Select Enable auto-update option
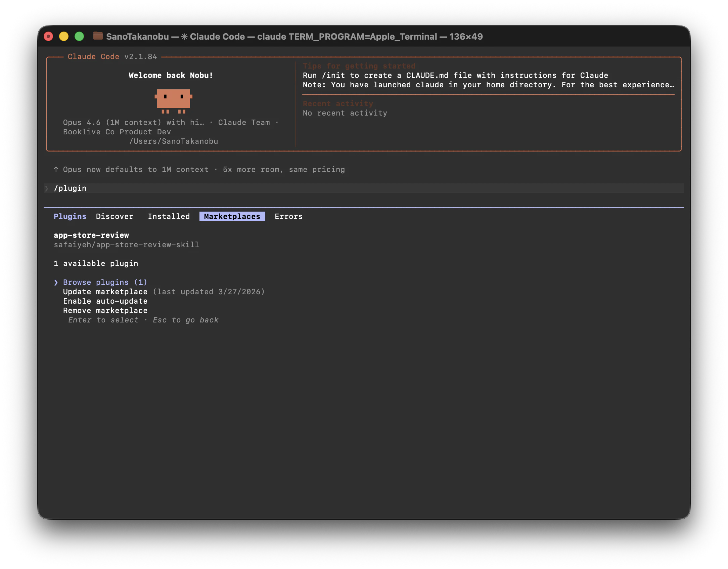 (105, 301)
